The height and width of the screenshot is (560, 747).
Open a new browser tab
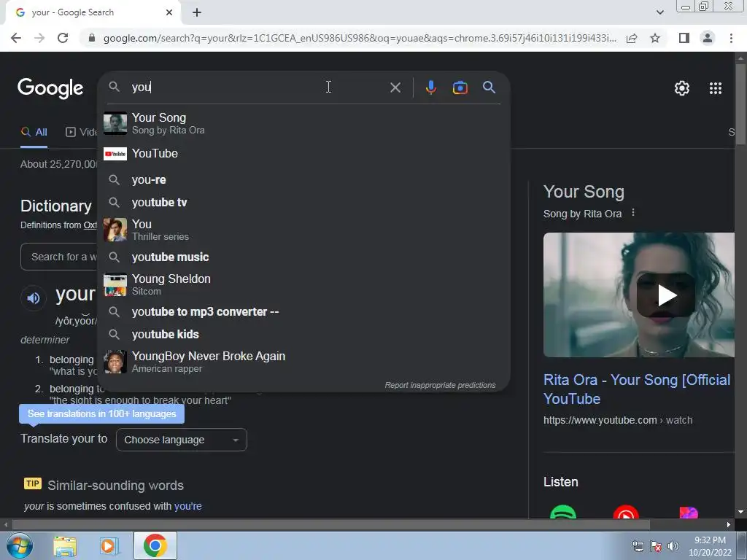click(197, 12)
